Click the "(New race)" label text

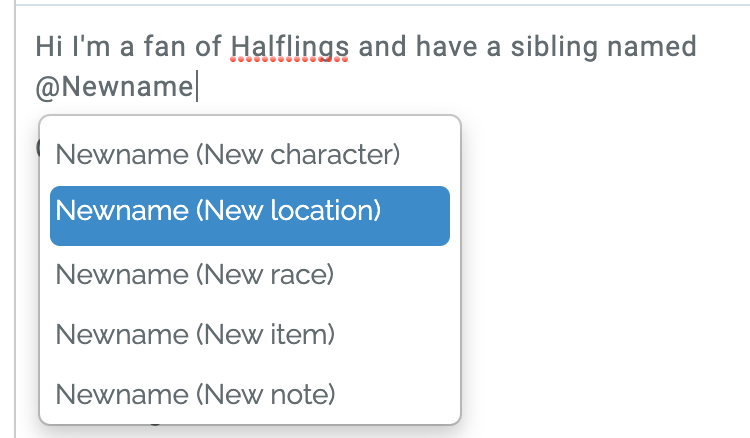pos(264,274)
